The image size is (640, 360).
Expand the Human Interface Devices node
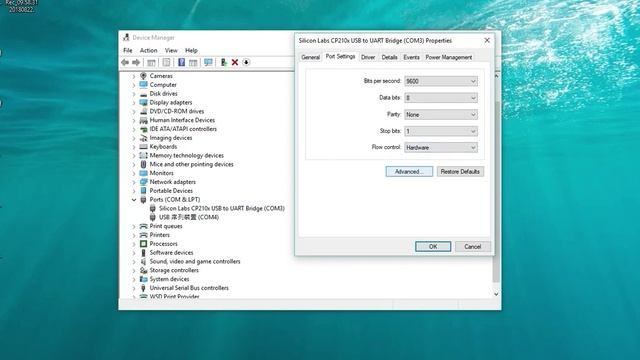pos(134,120)
